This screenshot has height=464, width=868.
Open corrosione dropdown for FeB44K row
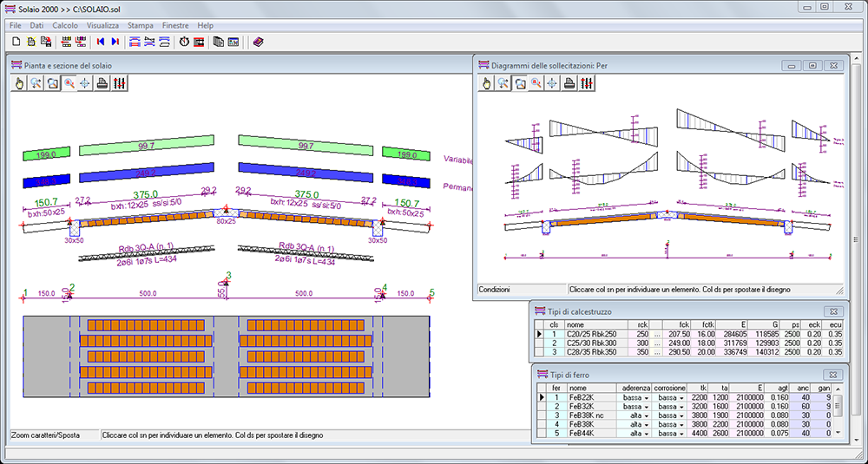pos(681,434)
